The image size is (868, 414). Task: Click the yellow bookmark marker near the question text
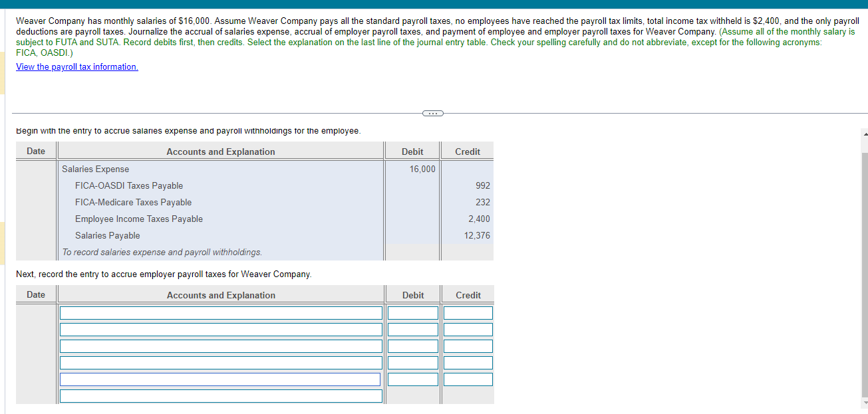(x=3, y=72)
